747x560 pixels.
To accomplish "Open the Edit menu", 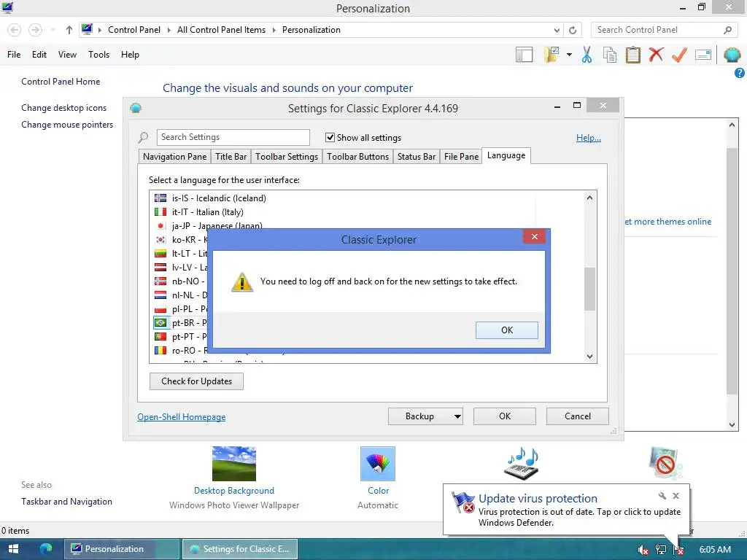I will click(x=39, y=55).
